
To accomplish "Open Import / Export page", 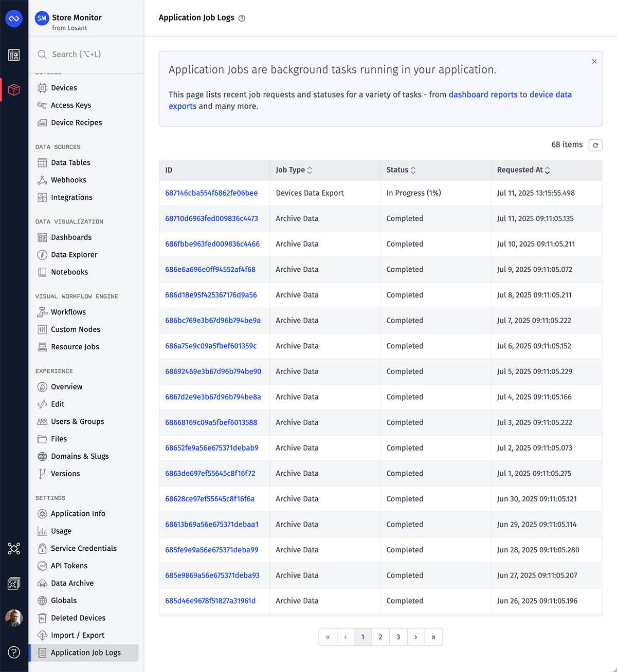I will tap(78, 636).
